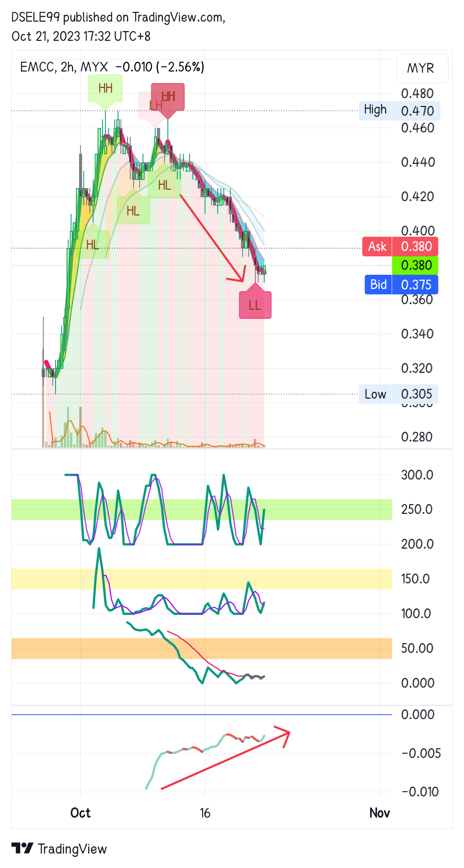Click the 0.480 price axis label
Image resolution: width=464 pixels, height=868 pixels.
click(x=417, y=94)
